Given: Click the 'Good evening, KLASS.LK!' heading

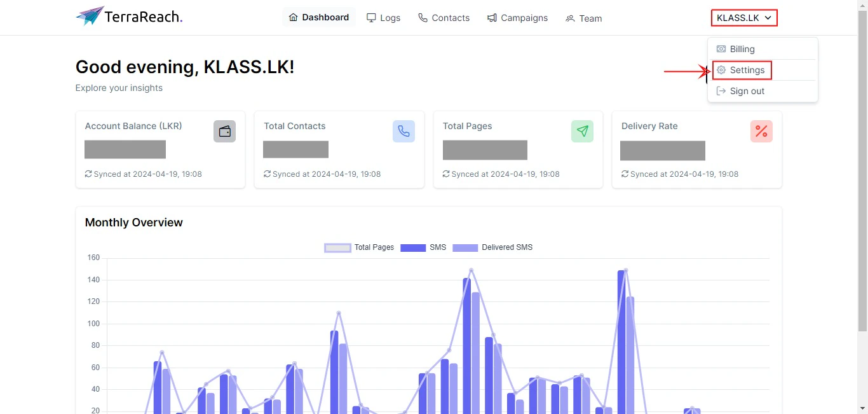Looking at the screenshot, I should click(185, 67).
